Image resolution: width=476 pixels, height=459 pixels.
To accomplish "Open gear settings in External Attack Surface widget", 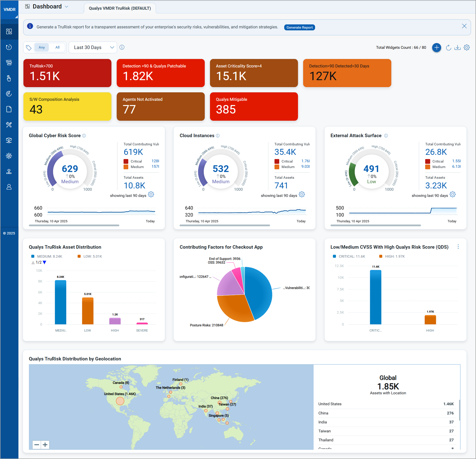I will point(453,194).
